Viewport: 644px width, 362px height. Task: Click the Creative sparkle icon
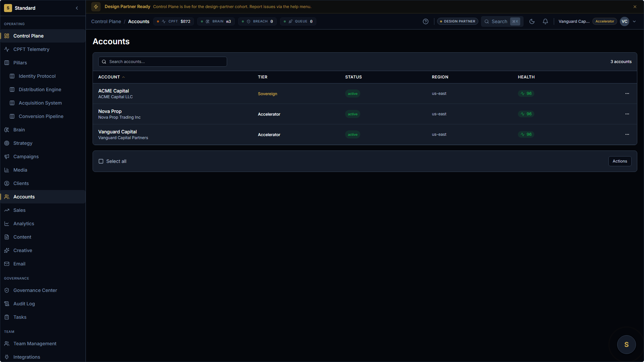point(7,250)
